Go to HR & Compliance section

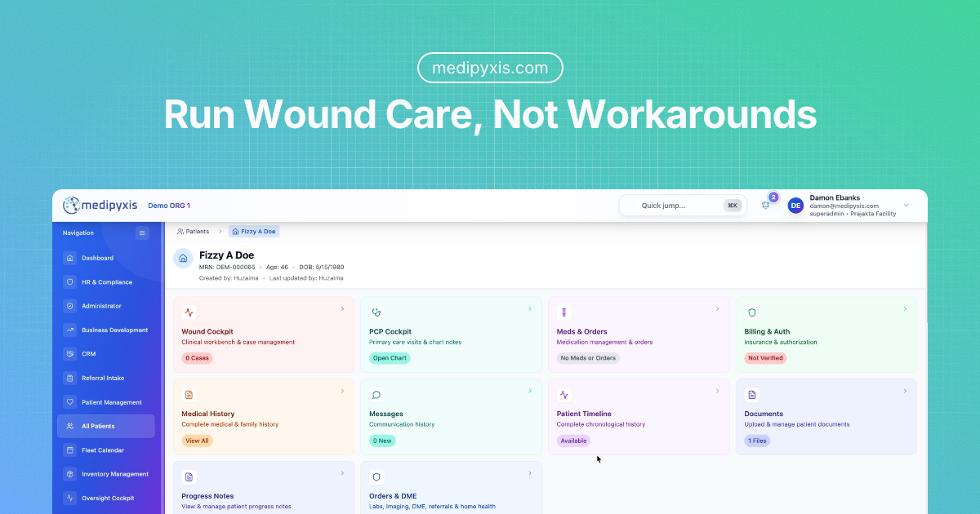point(105,282)
